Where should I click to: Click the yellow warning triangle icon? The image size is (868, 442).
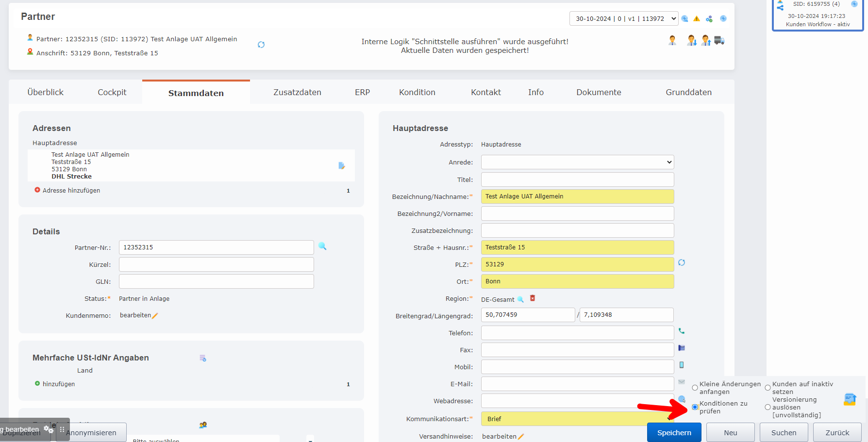[697, 19]
